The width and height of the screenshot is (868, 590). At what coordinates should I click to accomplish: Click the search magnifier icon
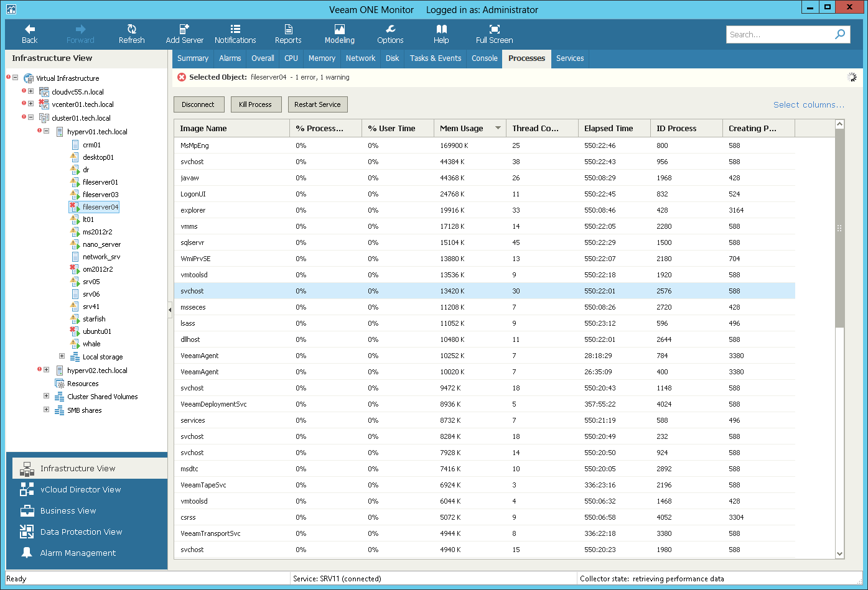pos(840,34)
